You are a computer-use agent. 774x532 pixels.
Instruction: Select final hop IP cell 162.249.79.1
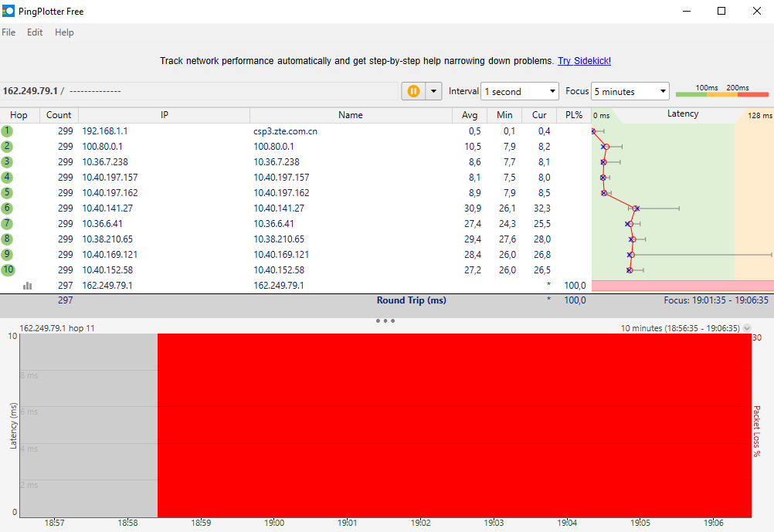tap(107, 285)
